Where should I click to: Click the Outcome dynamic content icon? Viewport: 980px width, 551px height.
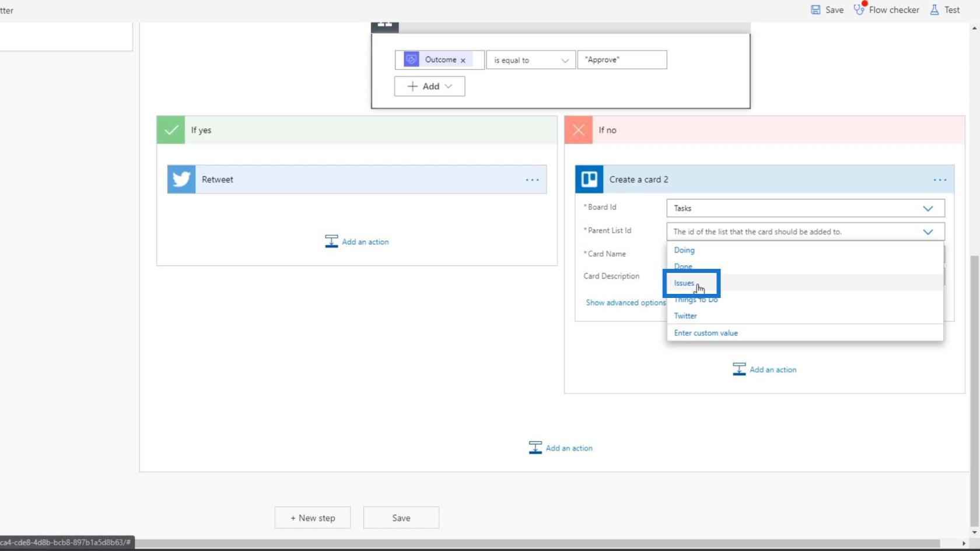(x=411, y=59)
